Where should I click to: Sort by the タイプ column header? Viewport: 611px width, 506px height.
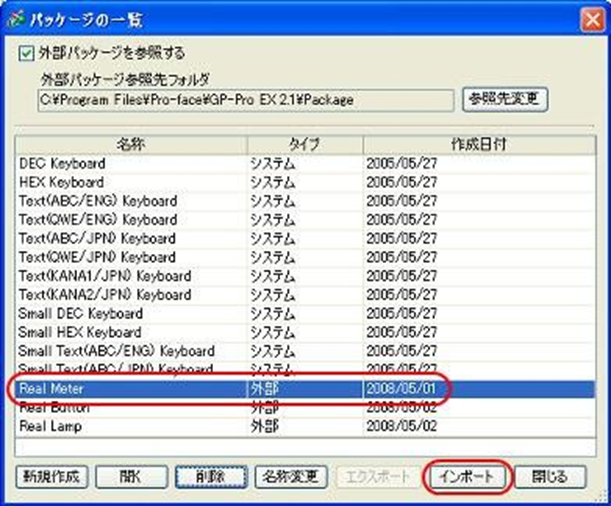click(x=305, y=145)
